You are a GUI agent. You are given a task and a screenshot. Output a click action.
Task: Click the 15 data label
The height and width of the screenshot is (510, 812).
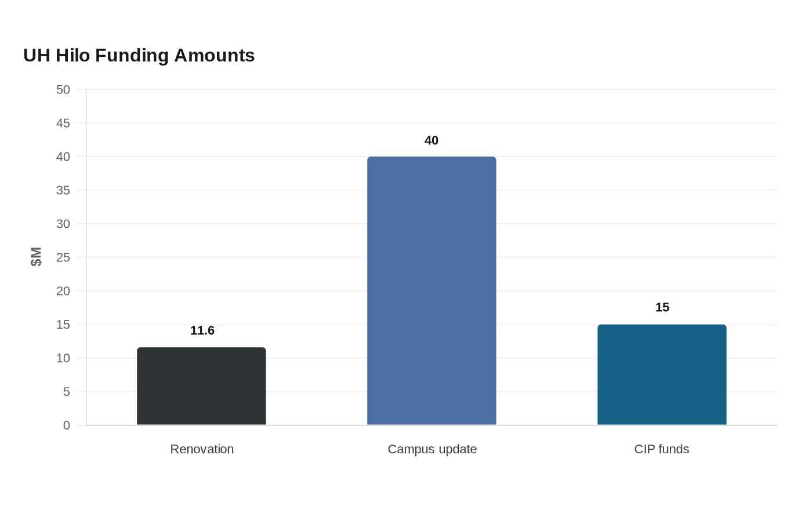(x=662, y=307)
